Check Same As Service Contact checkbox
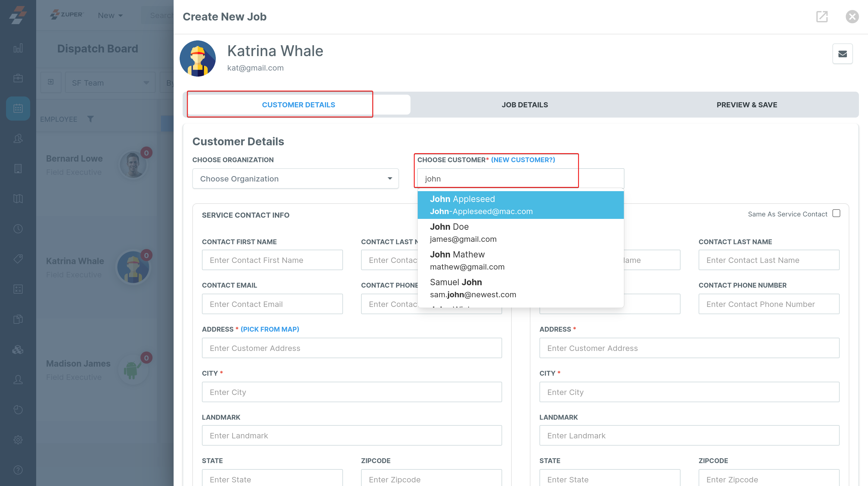 tap(836, 213)
